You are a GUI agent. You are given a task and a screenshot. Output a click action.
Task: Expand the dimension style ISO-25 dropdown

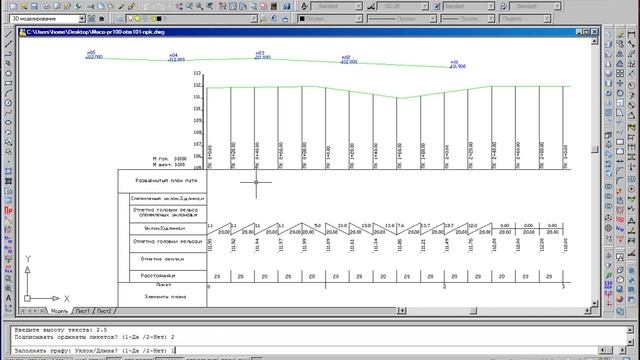pyautogui.click(x=425, y=6)
